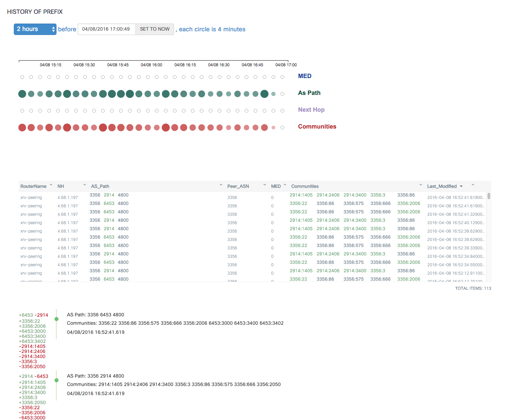Click the green event dot for AS Path 3356 6453 4800
The image size is (506, 420).
click(57, 319)
